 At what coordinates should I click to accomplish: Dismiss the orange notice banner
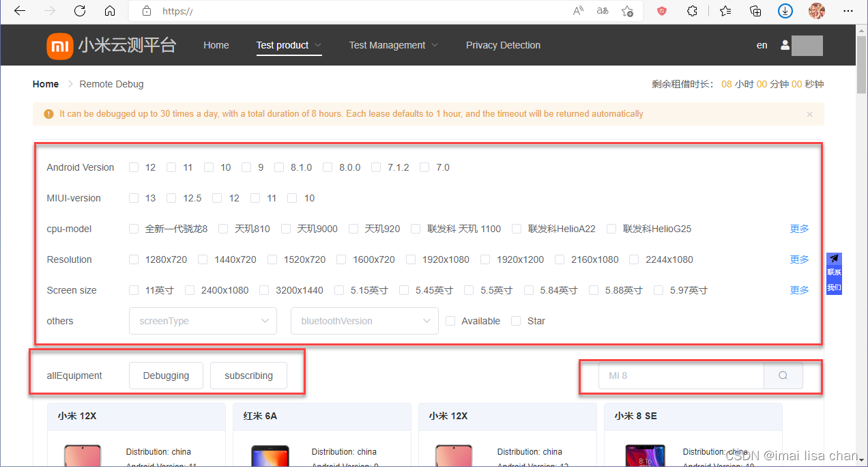pyautogui.click(x=810, y=114)
